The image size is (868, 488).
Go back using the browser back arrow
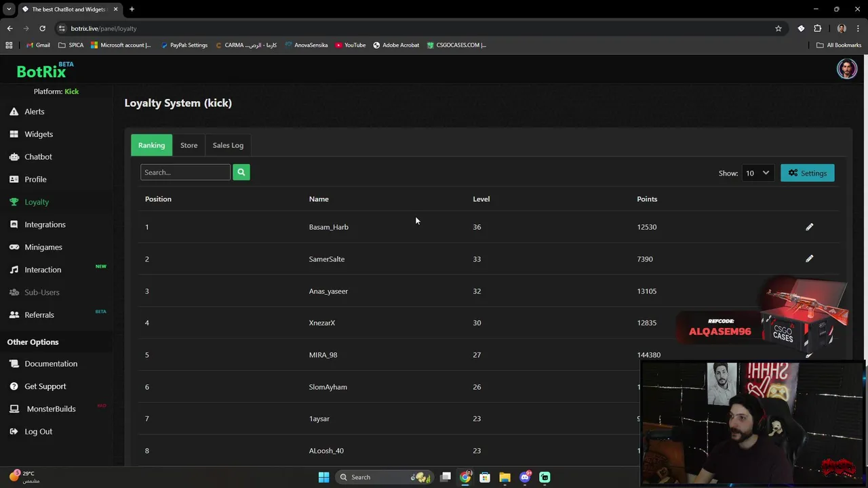pyautogui.click(x=9, y=28)
